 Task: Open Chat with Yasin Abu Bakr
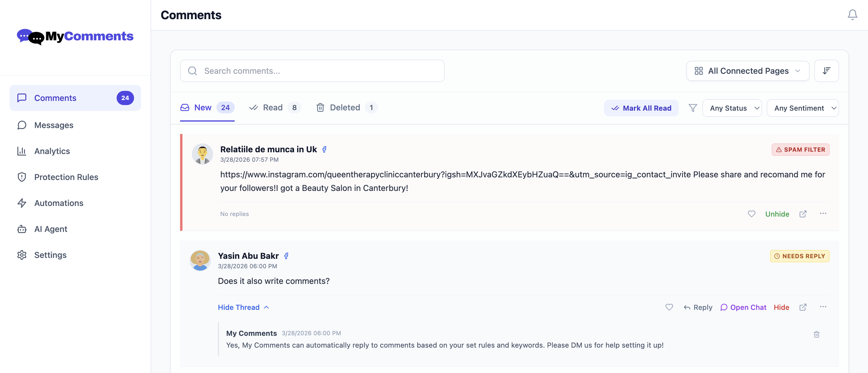743,307
